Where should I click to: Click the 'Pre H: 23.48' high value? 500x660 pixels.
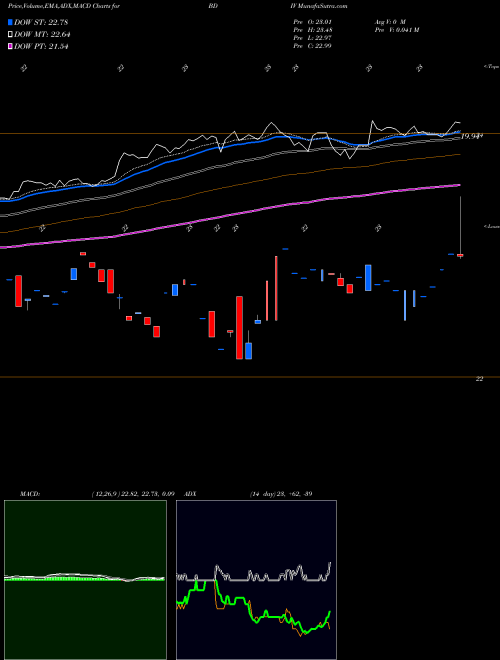(x=312, y=30)
